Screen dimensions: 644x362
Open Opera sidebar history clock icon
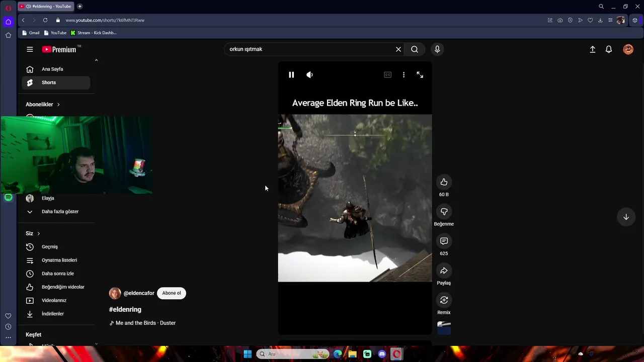8,327
